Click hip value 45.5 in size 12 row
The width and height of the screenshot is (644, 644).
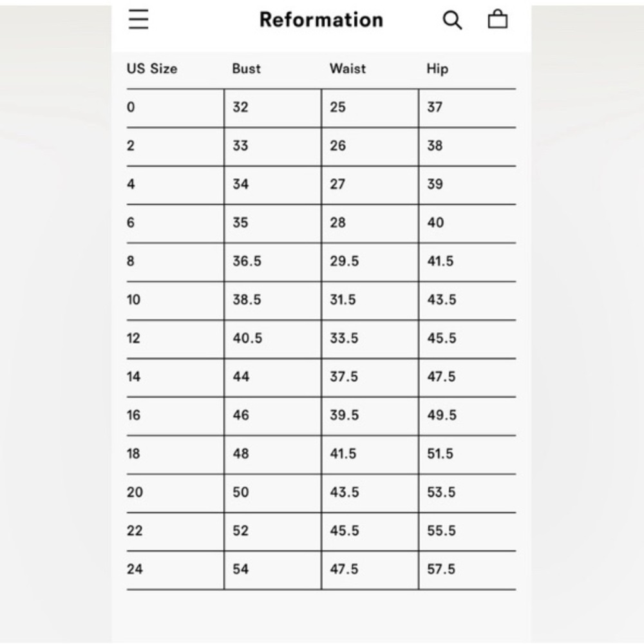pos(442,338)
